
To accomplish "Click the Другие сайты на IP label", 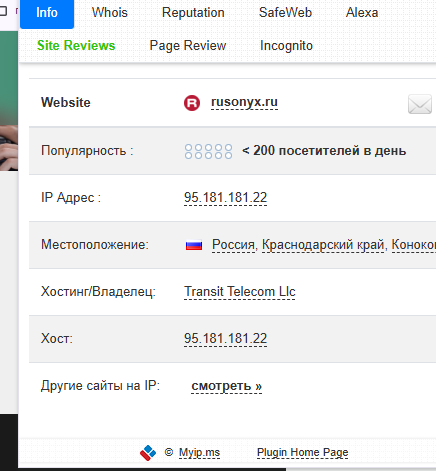I will 100,386.
